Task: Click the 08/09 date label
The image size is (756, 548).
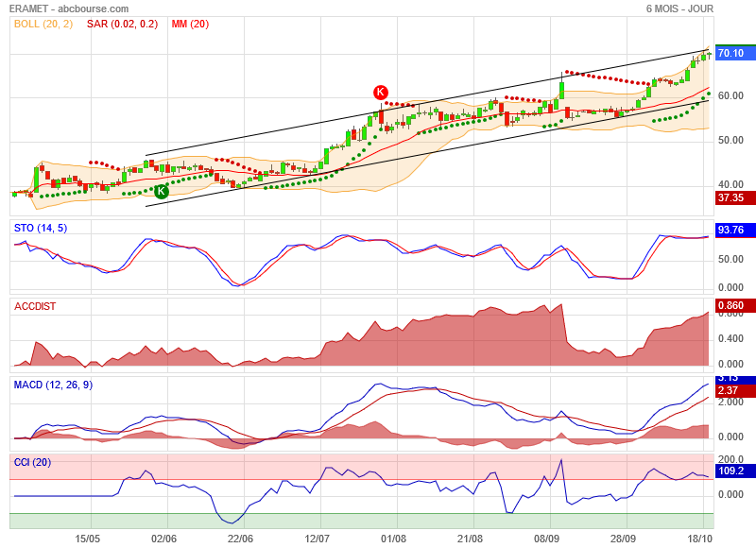Action: [x=547, y=539]
